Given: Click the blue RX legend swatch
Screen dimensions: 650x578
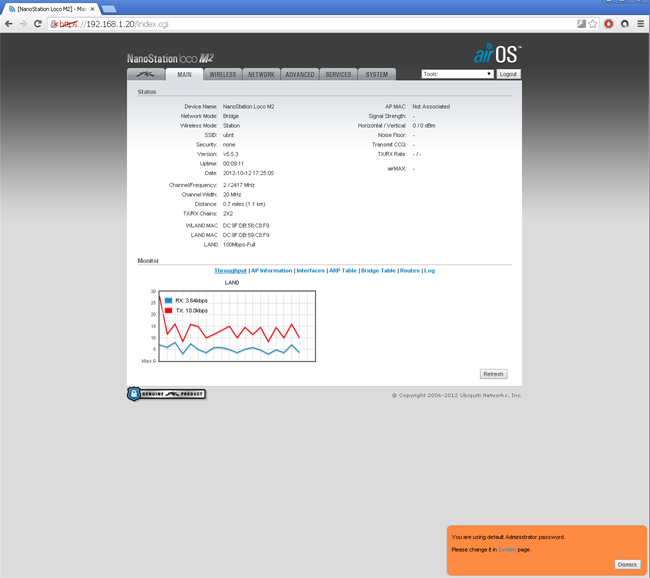Looking at the screenshot, I should pyautogui.click(x=168, y=301).
